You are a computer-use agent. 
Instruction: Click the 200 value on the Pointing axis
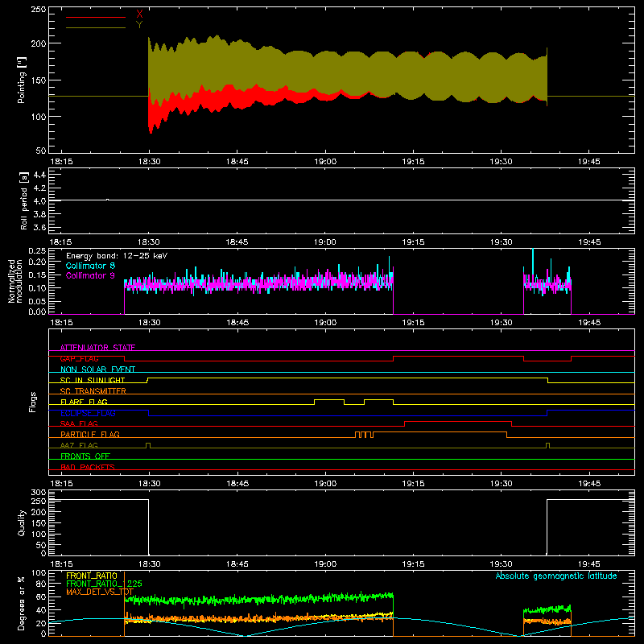(x=39, y=43)
